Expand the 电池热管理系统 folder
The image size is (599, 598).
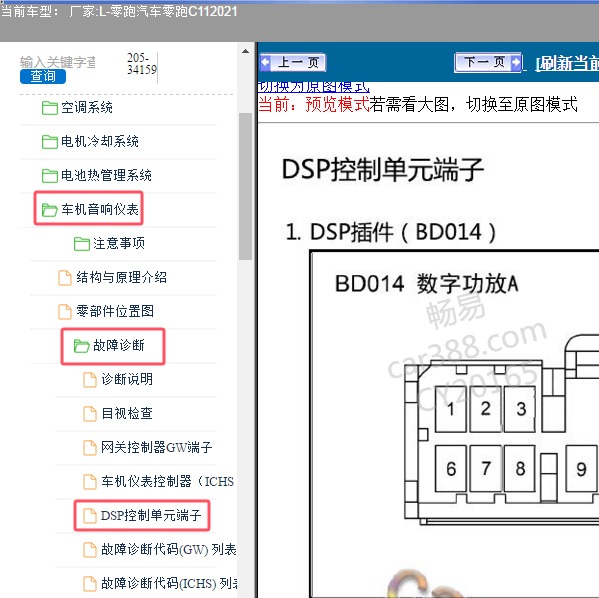tap(106, 175)
